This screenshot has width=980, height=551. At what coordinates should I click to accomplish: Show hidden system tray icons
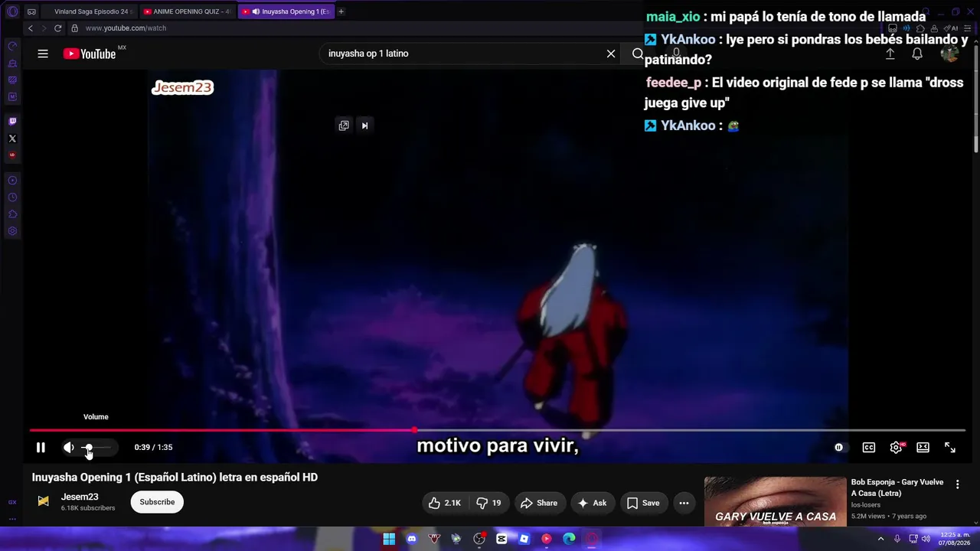(x=880, y=539)
